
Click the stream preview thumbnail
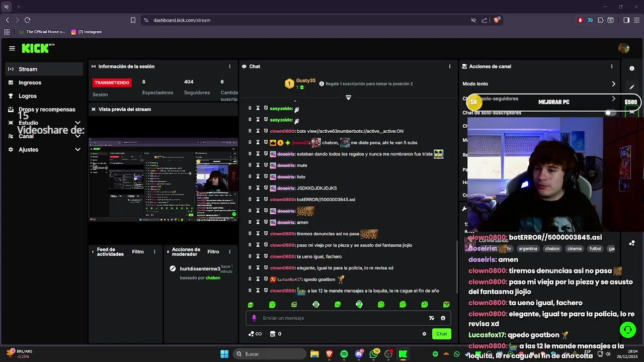point(163,179)
